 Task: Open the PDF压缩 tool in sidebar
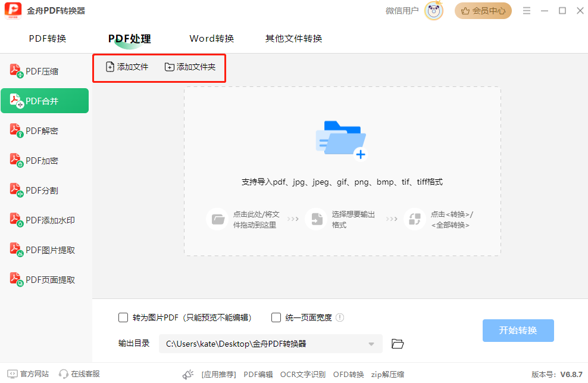(x=44, y=71)
